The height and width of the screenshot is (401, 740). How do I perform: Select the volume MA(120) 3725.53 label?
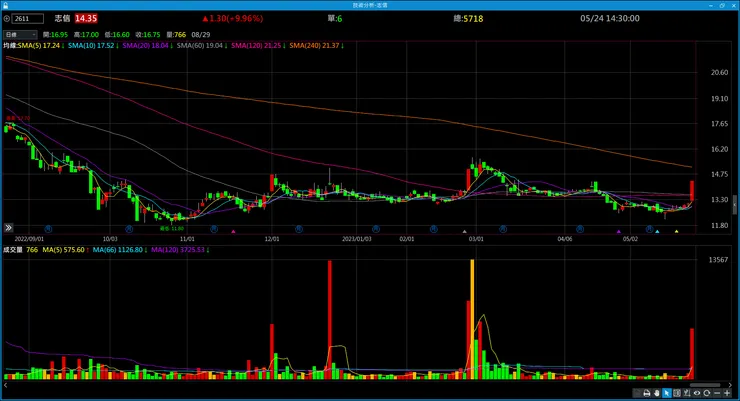[180, 250]
